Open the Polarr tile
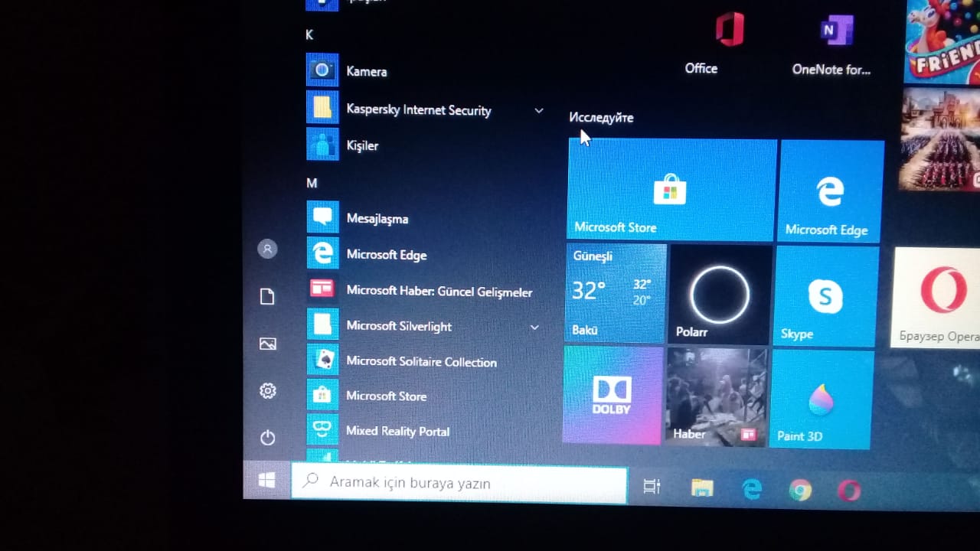Screen dimensions: 980x551 (720, 295)
